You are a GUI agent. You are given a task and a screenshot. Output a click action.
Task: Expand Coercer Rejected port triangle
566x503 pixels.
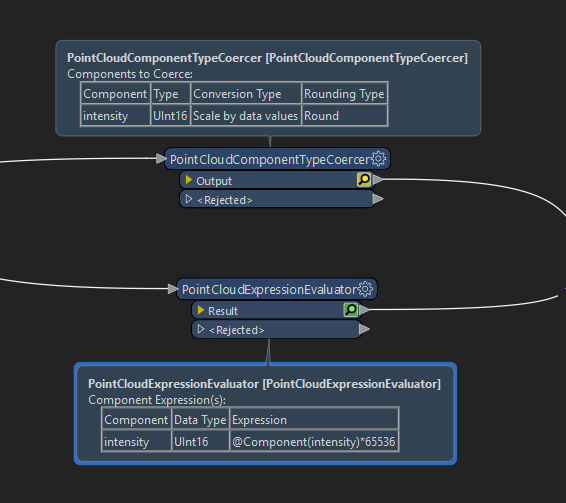pyautogui.click(x=188, y=199)
